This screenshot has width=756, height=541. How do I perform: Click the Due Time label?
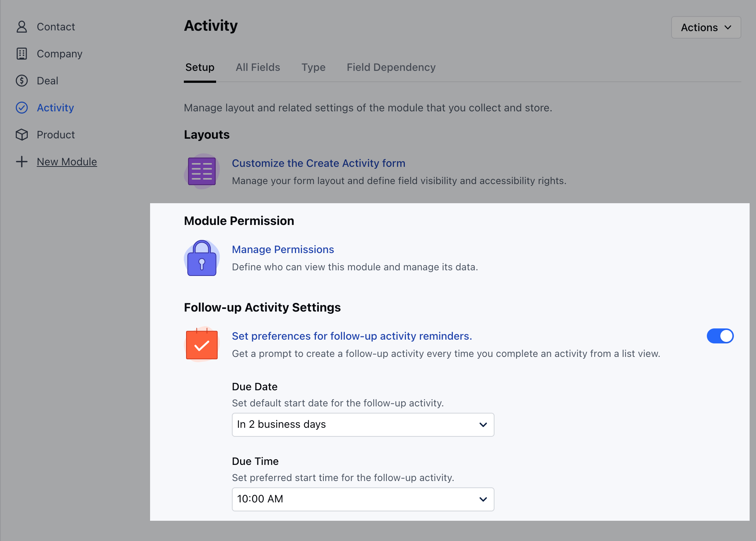[255, 461]
